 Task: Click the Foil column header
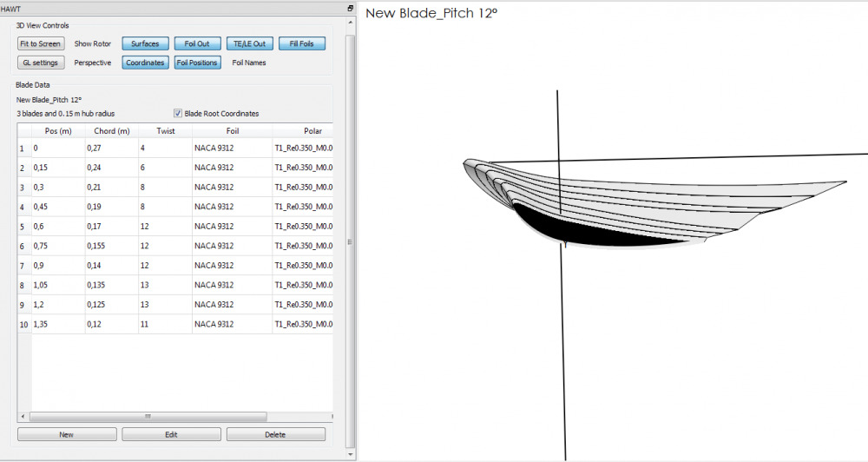[232, 131]
